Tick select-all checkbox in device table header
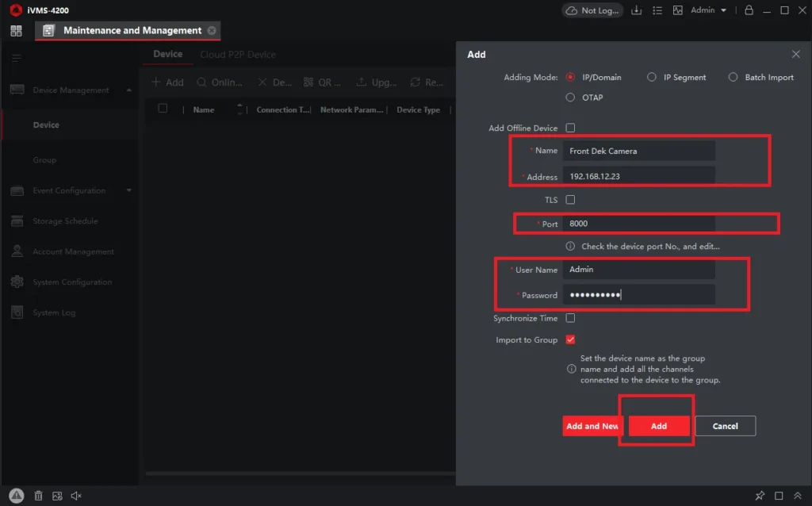 [163, 108]
